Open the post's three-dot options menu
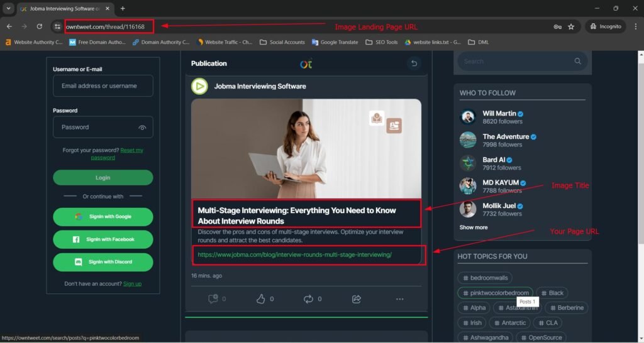 (x=399, y=299)
